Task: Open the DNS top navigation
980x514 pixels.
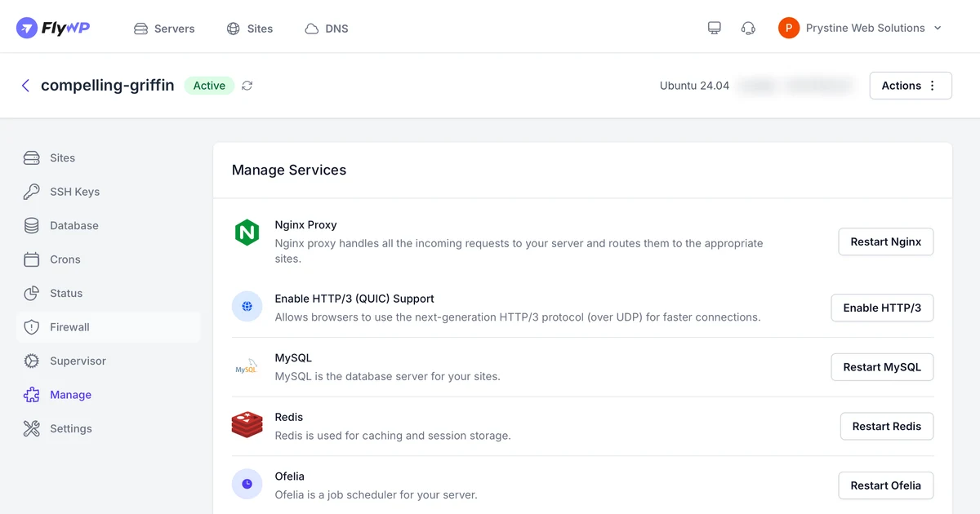Action: click(327, 29)
